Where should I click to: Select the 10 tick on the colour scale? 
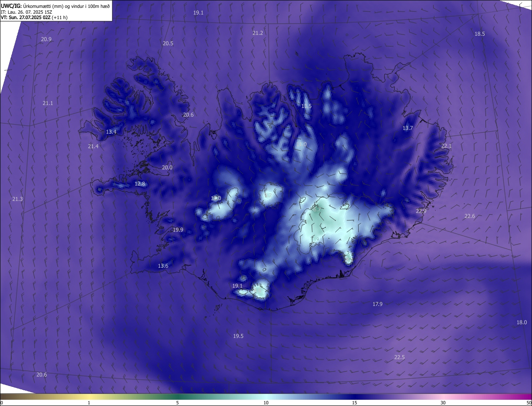[266, 403]
